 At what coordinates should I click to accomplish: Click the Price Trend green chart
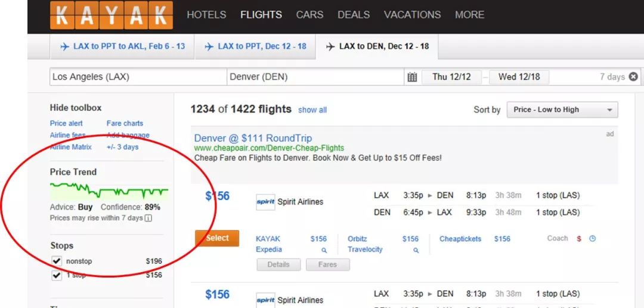109,190
